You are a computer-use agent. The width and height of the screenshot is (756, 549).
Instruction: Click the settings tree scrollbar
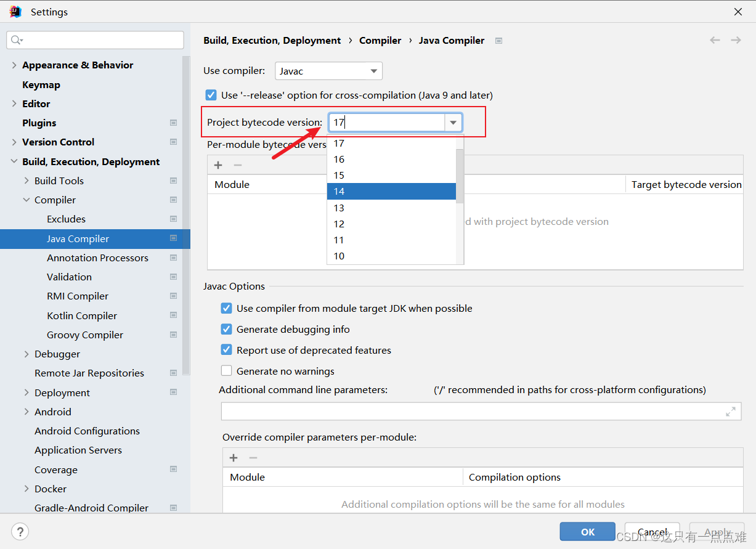click(x=186, y=216)
